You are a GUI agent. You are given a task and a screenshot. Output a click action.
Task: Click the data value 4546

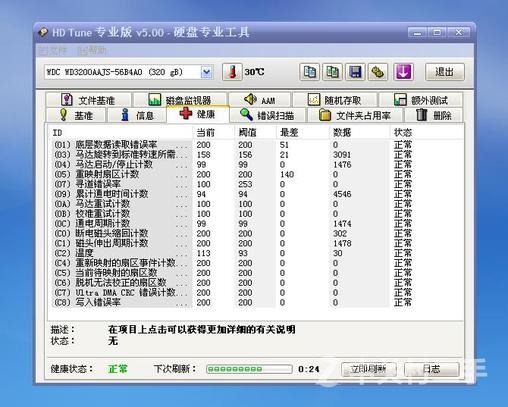(342, 194)
